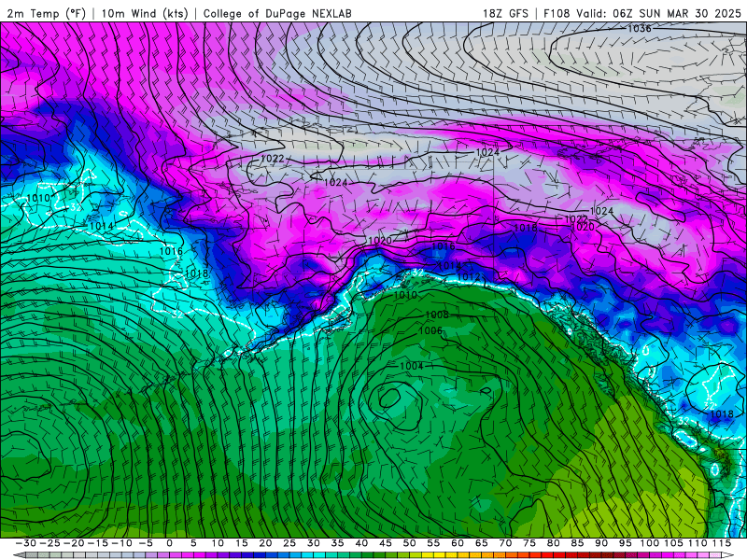Image resolution: width=747 pixels, height=560 pixels.
Task: Click the 40 label on the color scale
Action: tap(361, 543)
